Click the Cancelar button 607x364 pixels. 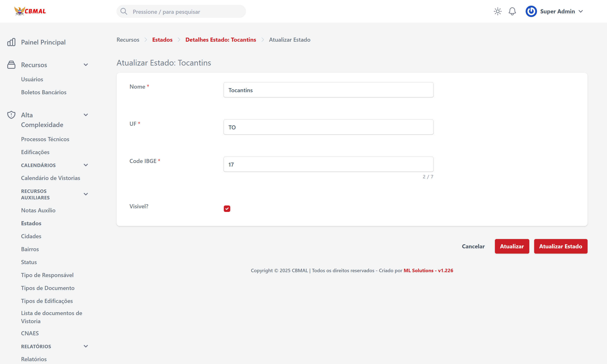[x=473, y=246]
